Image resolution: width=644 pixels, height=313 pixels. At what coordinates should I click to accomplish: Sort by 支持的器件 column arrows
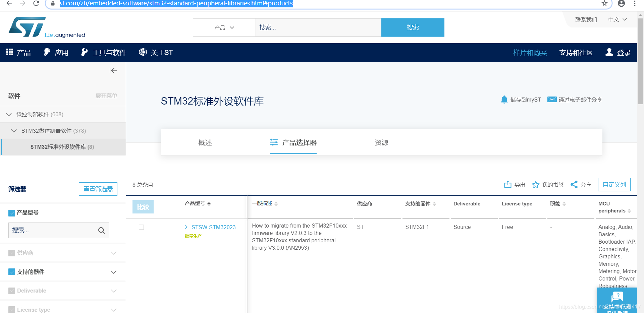434,204
